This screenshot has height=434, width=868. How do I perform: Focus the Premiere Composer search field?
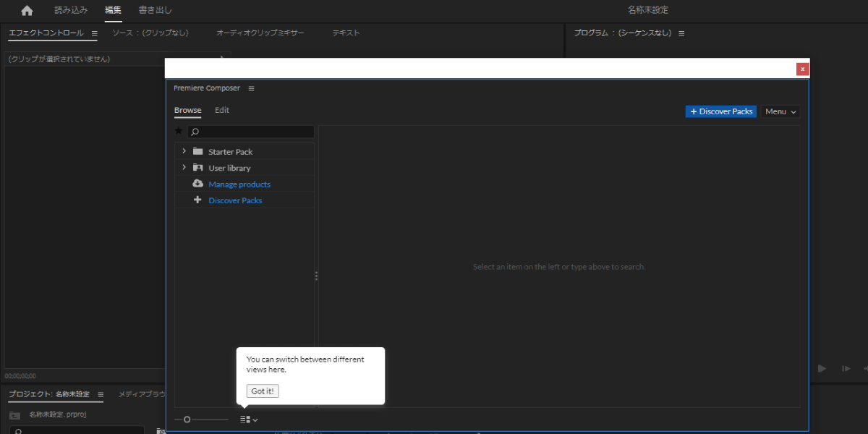[x=251, y=132]
